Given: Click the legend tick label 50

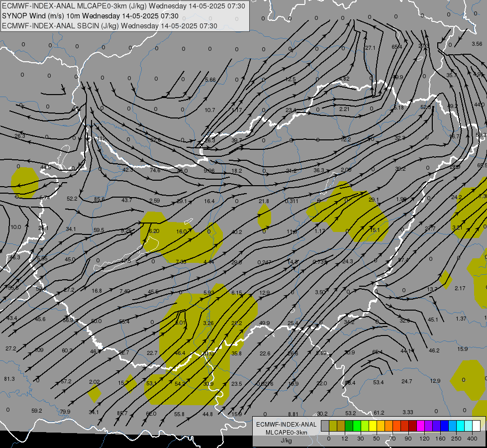Looking at the screenshot, I should tap(377, 439).
